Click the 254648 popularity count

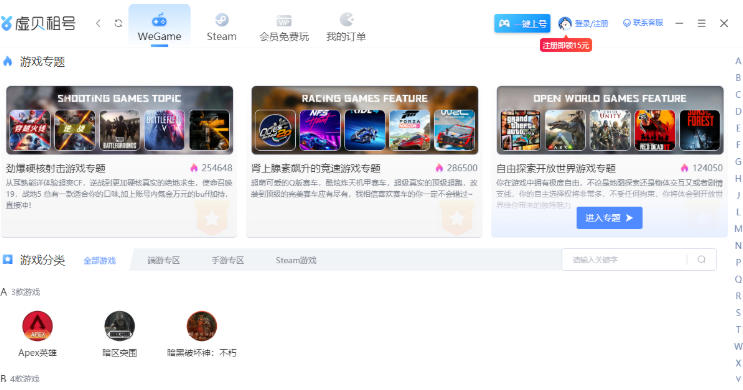coord(217,168)
